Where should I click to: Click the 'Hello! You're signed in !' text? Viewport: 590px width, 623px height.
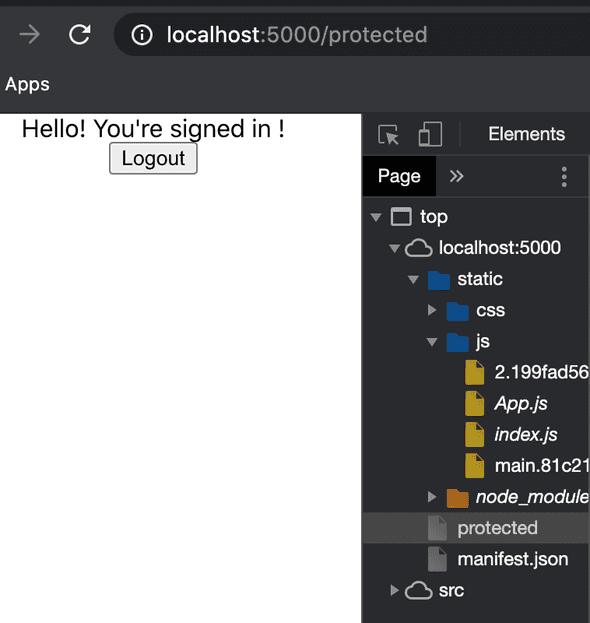pos(153,129)
